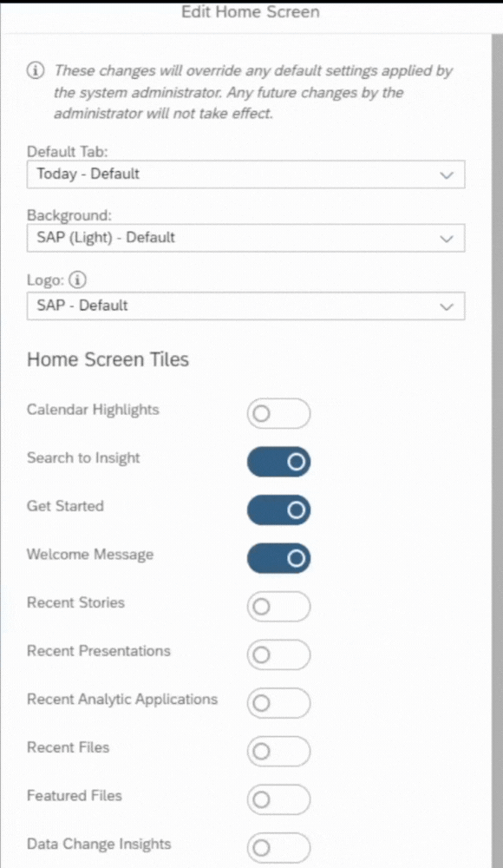Enable the Data Change Insights toggle
The image size is (503, 868).
278,847
